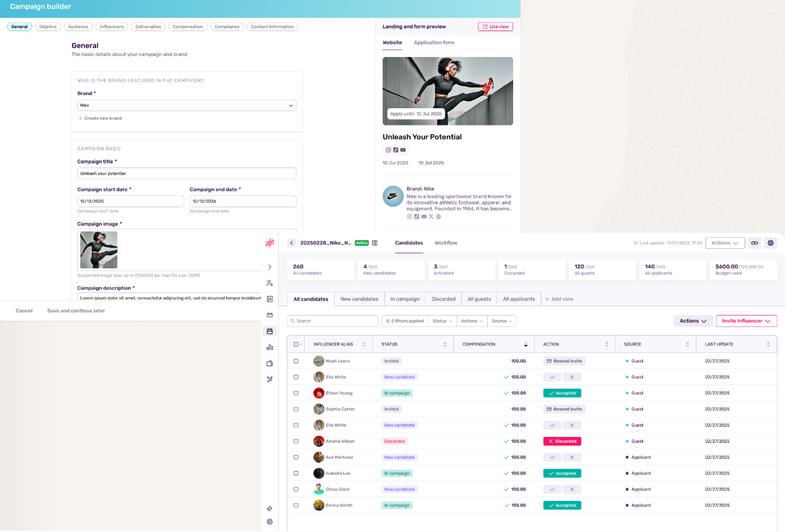Open the wallet icon in sidebar

(270, 363)
